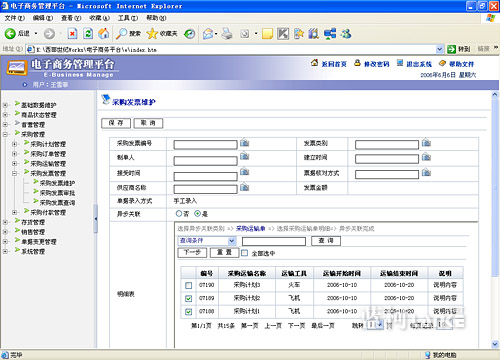The width and height of the screenshot is (500, 360).
Task: Click the Print printer toolbar icon
Action: [227, 33]
